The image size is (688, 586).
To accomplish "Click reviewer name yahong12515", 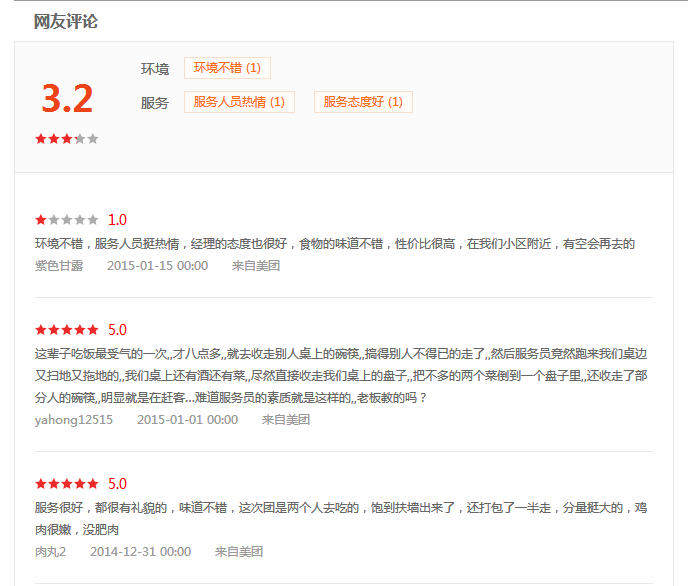I will tap(74, 420).
